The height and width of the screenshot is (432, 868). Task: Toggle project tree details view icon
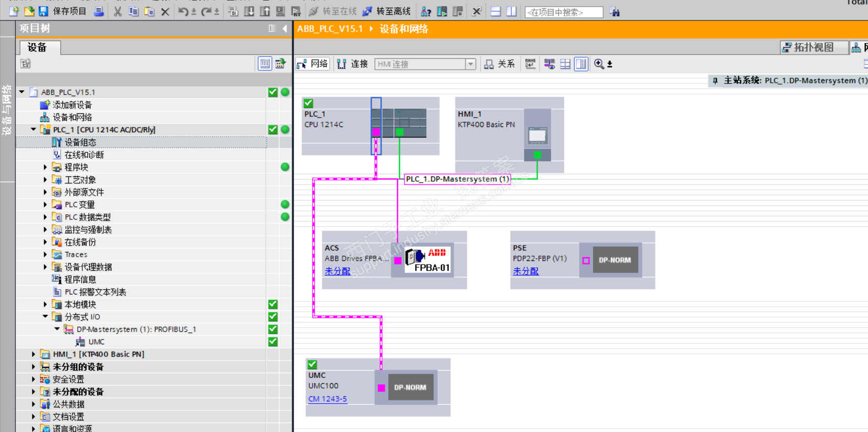point(265,64)
